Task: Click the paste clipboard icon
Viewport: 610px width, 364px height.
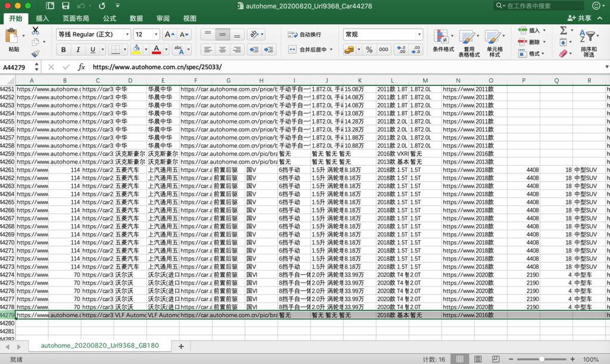Action: coord(12,36)
